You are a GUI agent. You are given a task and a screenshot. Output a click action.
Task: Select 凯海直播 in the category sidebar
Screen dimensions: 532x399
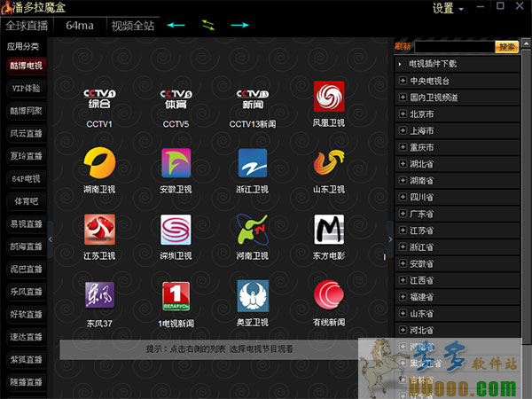[26, 246]
